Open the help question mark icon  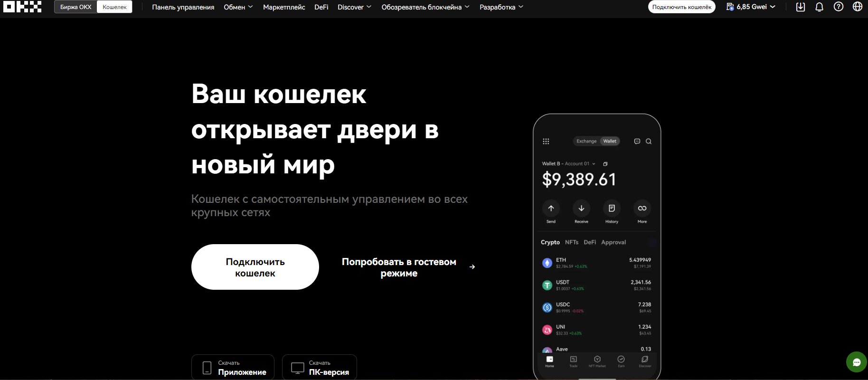tap(839, 7)
